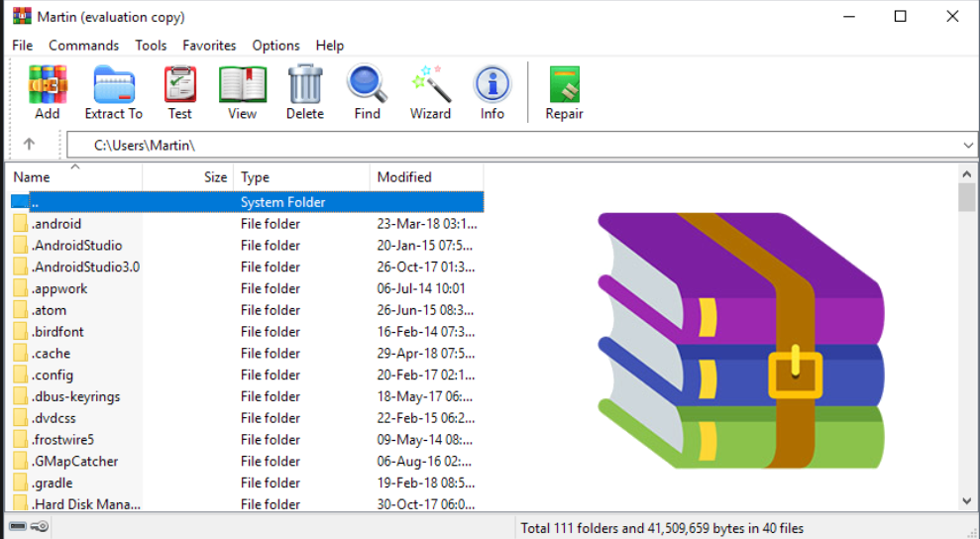Click the .atom folder icon
Screen dimensions: 980x539
[x=21, y=310]
